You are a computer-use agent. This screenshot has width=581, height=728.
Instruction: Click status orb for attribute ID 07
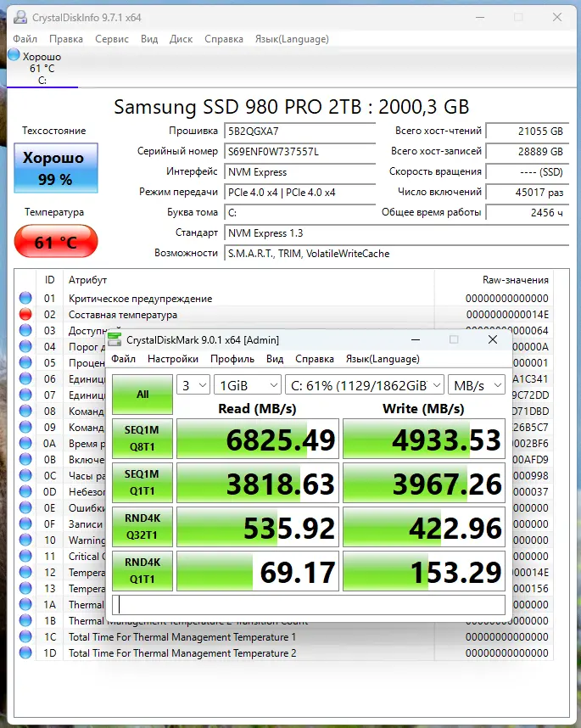click(25, 395)
